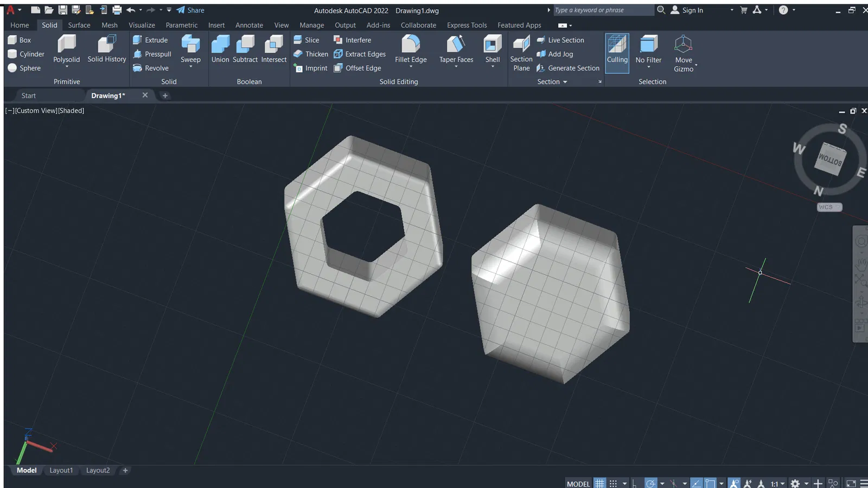The image size is (868, 488).
Task: Switch to Layout2 tab
Action: (98, 470)
